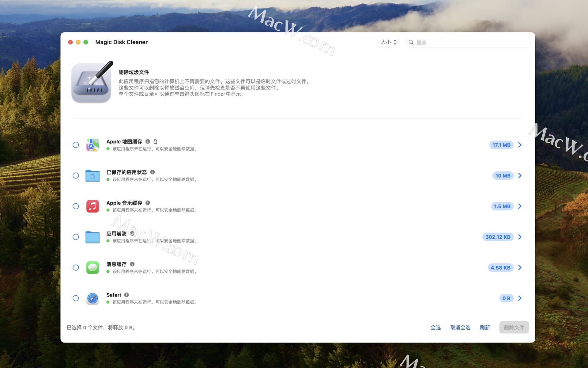Select the 已保存的应用状态 checkbox
Image resolution: width=588 pixels, height=368 pixels.
pos(76,175)
